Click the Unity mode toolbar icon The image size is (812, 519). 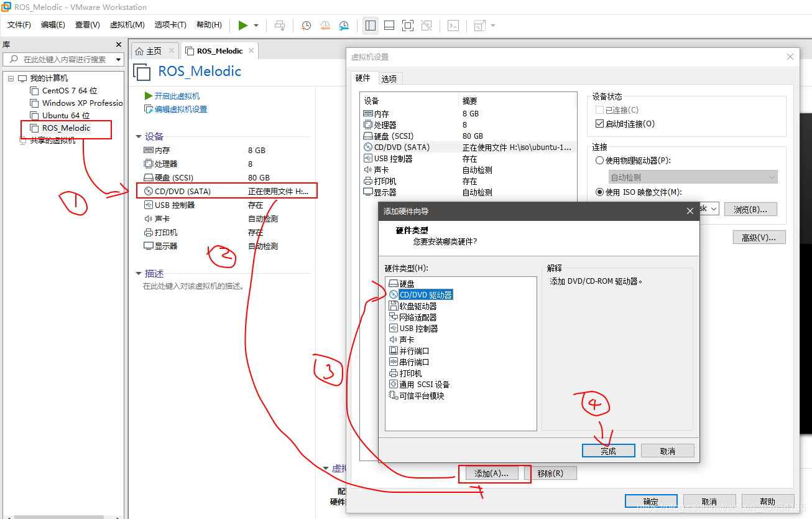(x=427, y=26)
